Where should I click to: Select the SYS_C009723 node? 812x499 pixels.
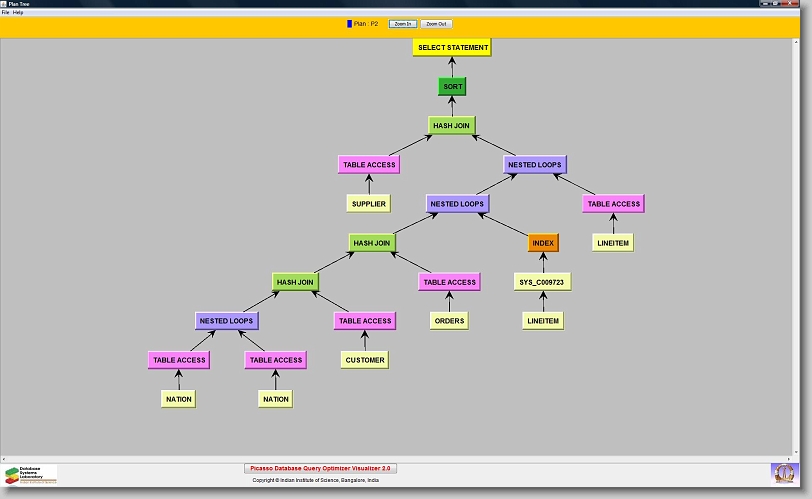tap(543, 282)
